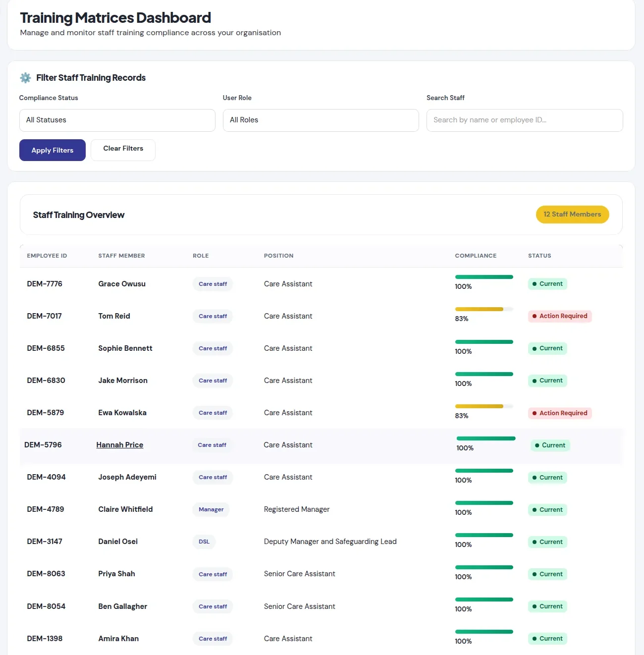Click the Training Matrices Dashboard title
The width and height of the screenshot is (644, 655).
coord(115,18)
